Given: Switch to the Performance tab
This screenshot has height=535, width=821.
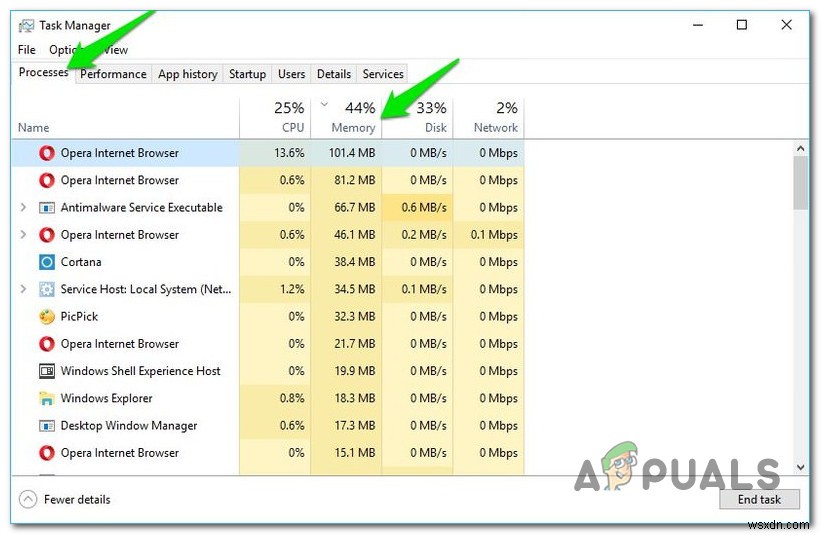Looking at the screenshot, I should tap(113, 74).
